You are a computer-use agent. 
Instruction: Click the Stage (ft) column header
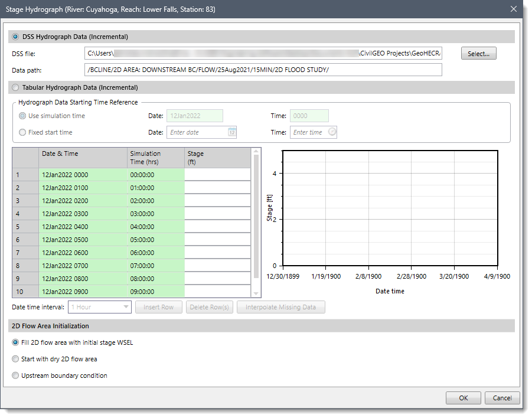tap(217, 158)
